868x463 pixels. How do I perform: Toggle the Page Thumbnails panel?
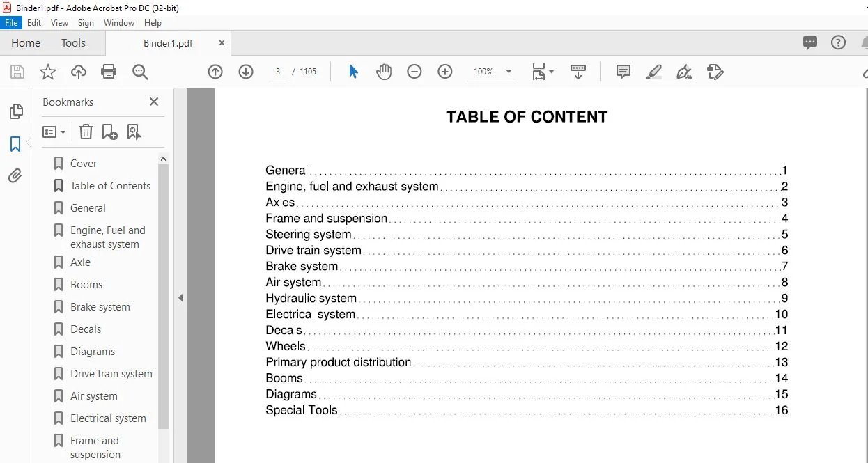point(15,111)
